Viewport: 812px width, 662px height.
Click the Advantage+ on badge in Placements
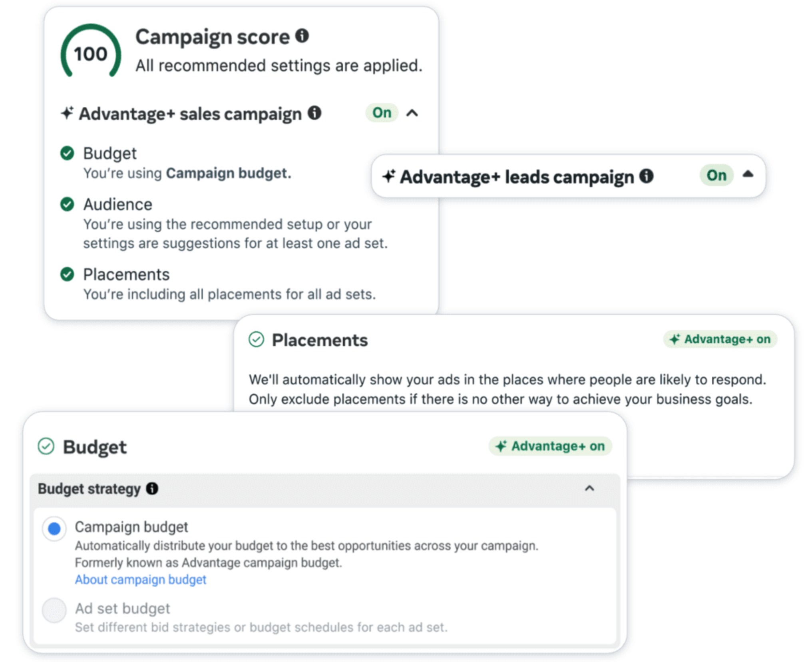click(x=720, y=339)
